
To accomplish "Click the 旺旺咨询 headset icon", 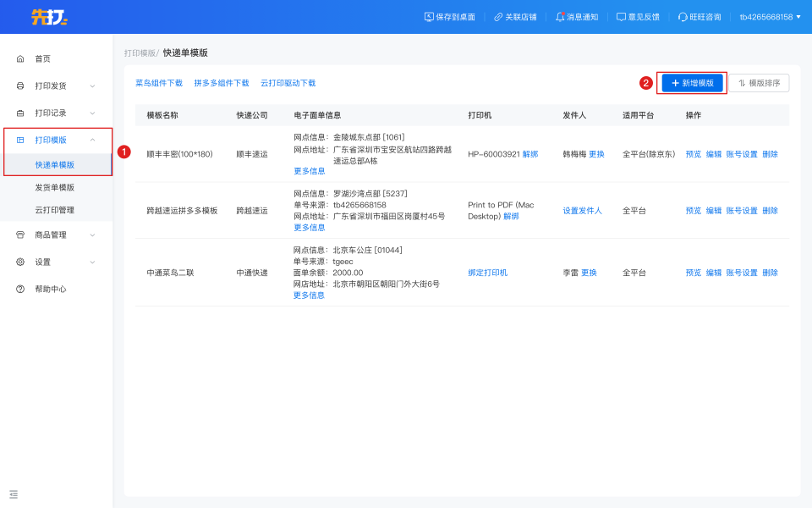I will coord(683,17).
